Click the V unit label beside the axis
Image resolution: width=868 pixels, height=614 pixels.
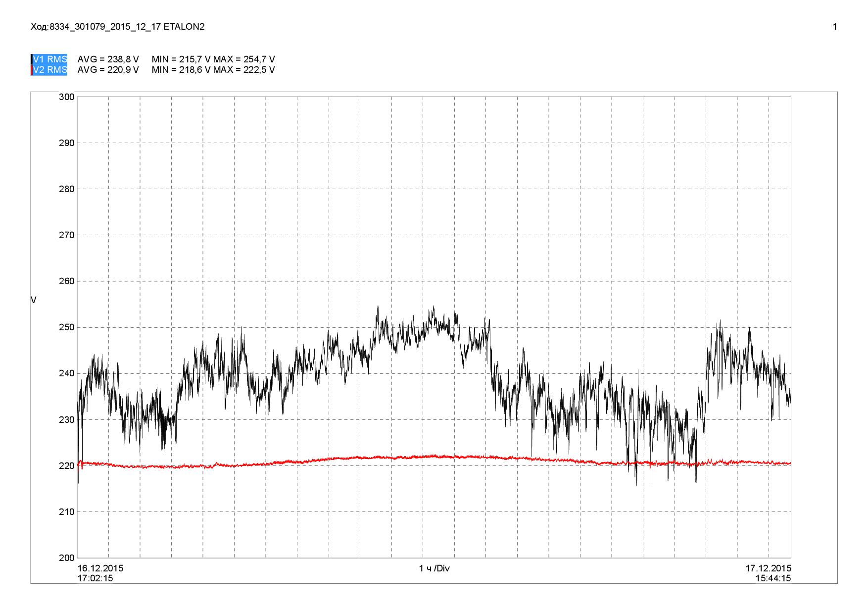click(34, 300)
